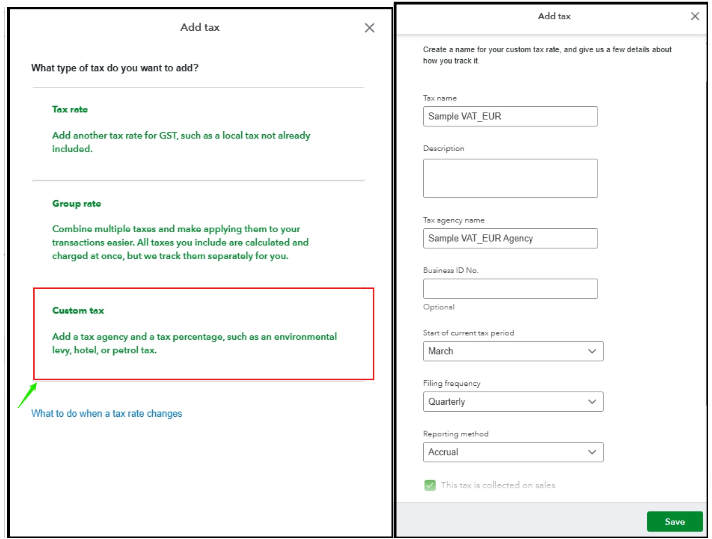Click the 'What type of tax do you want to add?' heading
The height and width of the screenshot is (539, 712).
point(115,68)
